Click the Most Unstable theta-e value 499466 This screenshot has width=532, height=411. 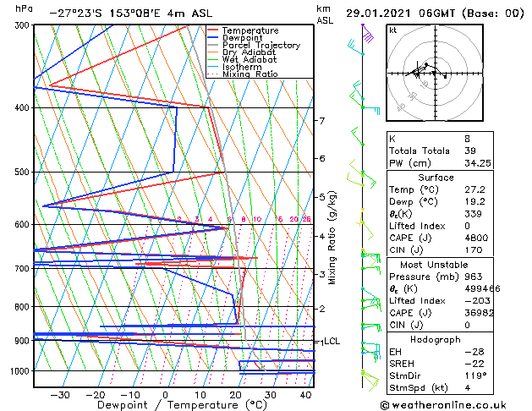[x=482, y=289]
